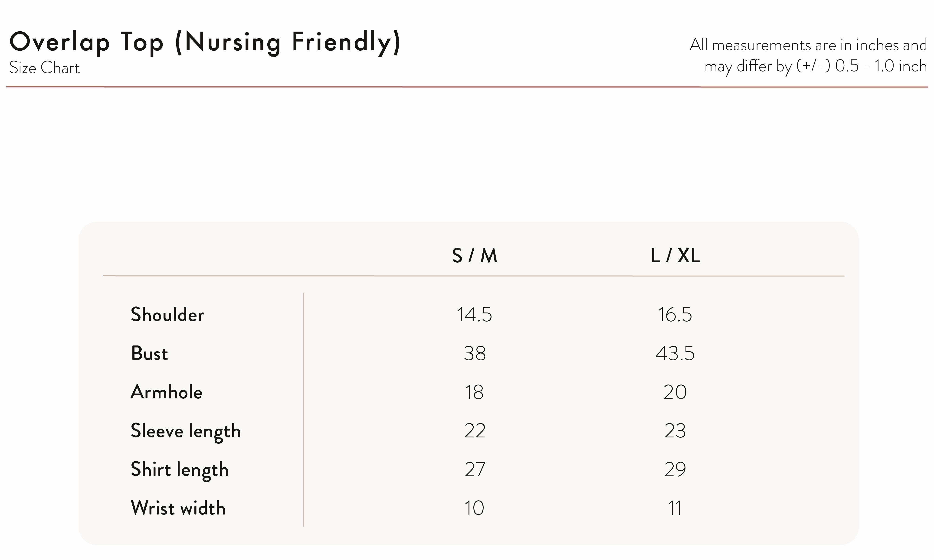
Task: Select the L / XL column header
Action: (x=675, y=255)
